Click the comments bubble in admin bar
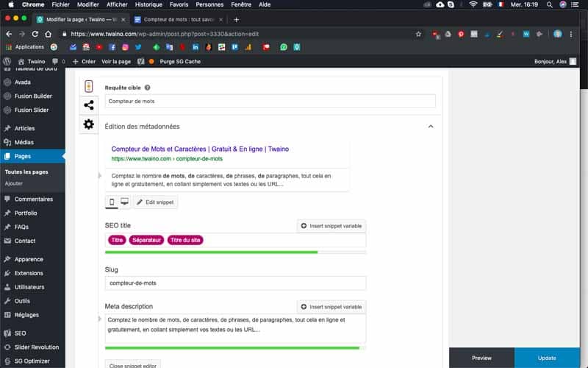The image size is (588, 368). pyautogui.click(x=55, y=61)
